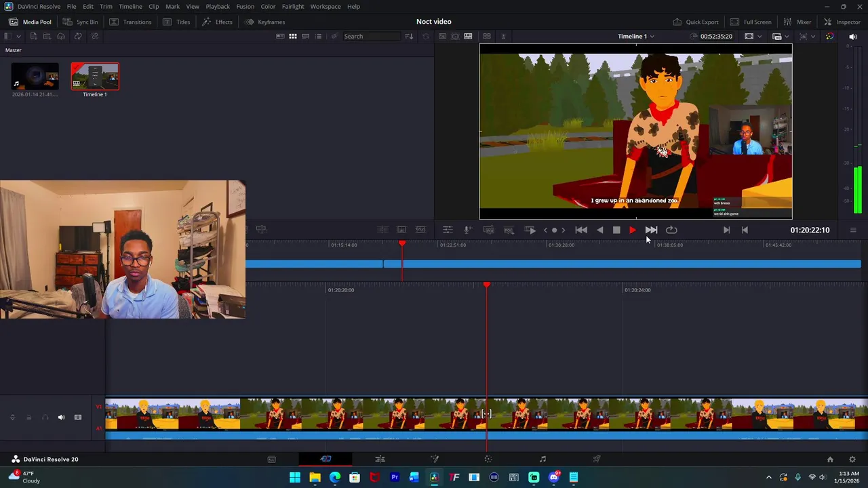The image size is (868, 488).
Task: Click the mark out icon
Action: coord(745,230)
